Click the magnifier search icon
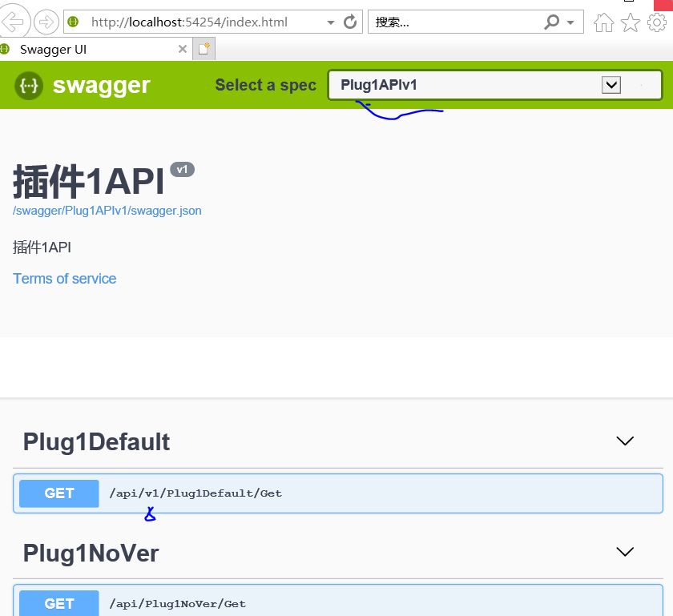 click(552, 22)
